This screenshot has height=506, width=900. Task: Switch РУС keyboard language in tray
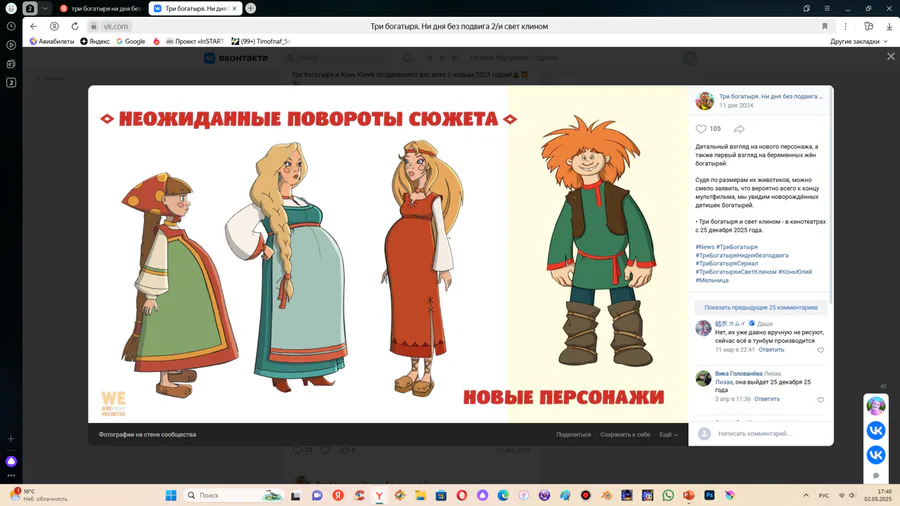[824, 496]
